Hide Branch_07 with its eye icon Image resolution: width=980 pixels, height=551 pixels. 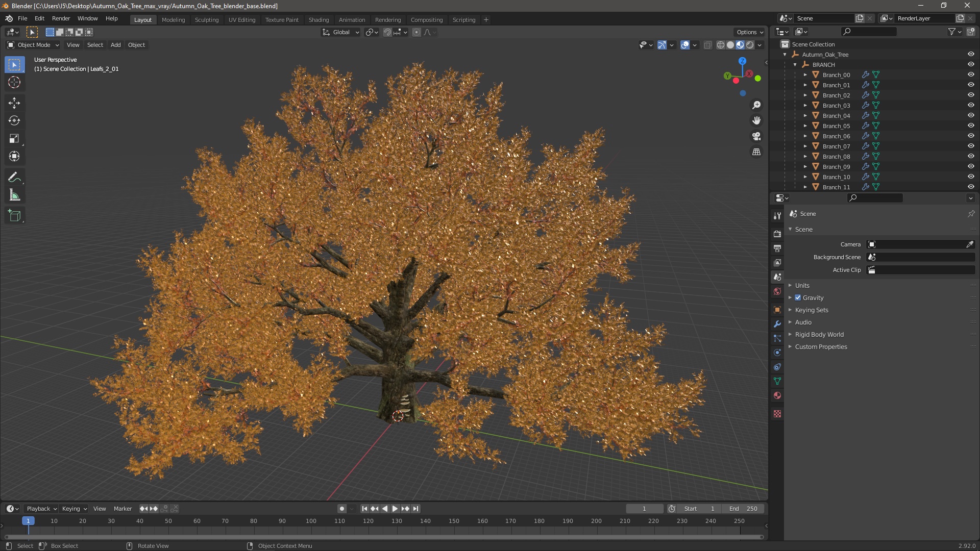pos(971,146)
